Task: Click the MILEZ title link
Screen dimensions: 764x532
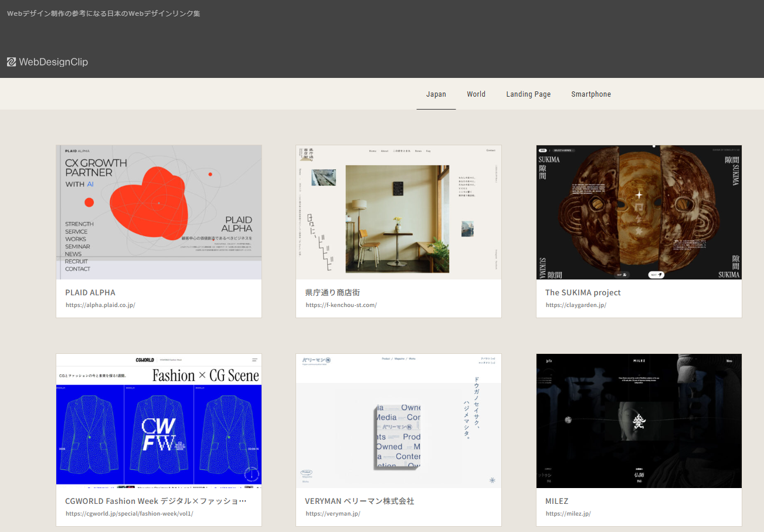Action: click(556, 501)
